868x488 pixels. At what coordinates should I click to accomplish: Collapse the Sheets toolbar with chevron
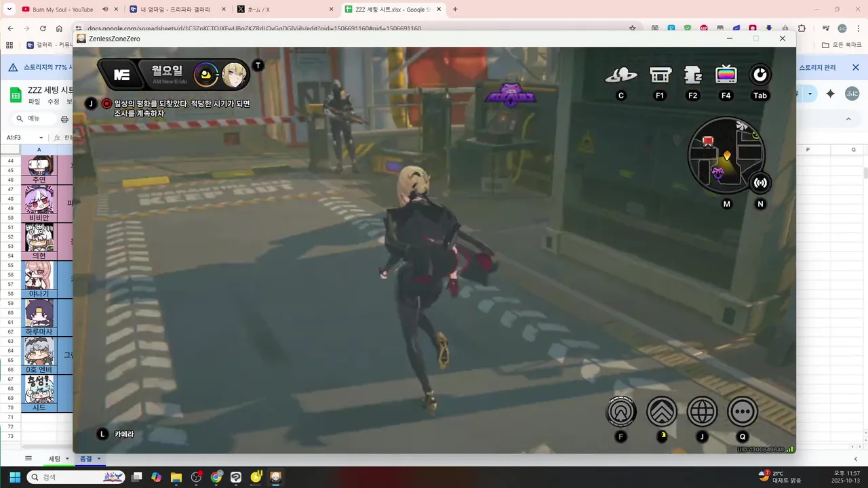tap(848, 119)
